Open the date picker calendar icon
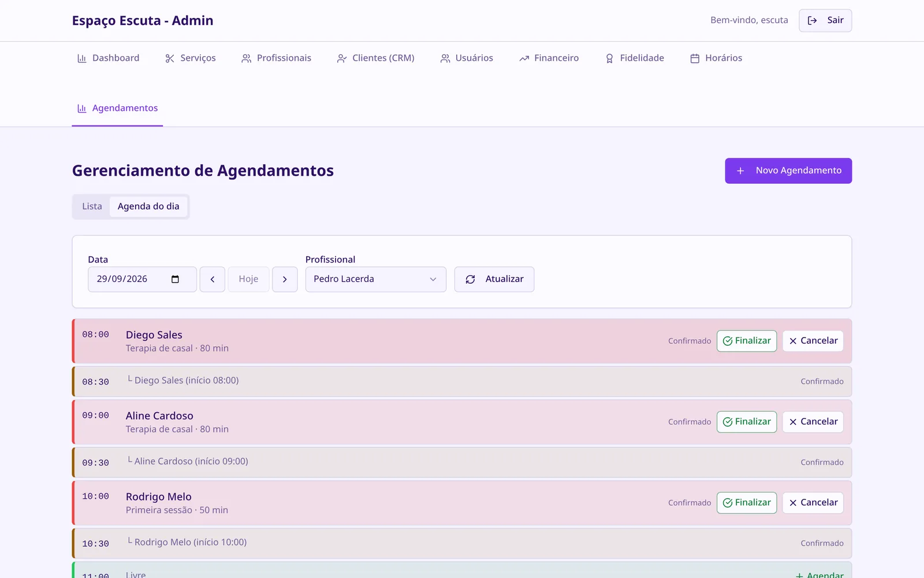Image resolution: width=924 pixels, height=578 pixels. coord(175,279)
